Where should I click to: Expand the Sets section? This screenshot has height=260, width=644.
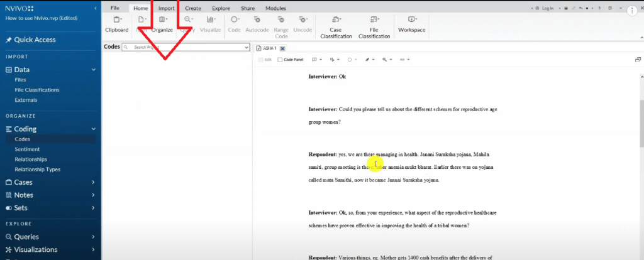(93, 208)
